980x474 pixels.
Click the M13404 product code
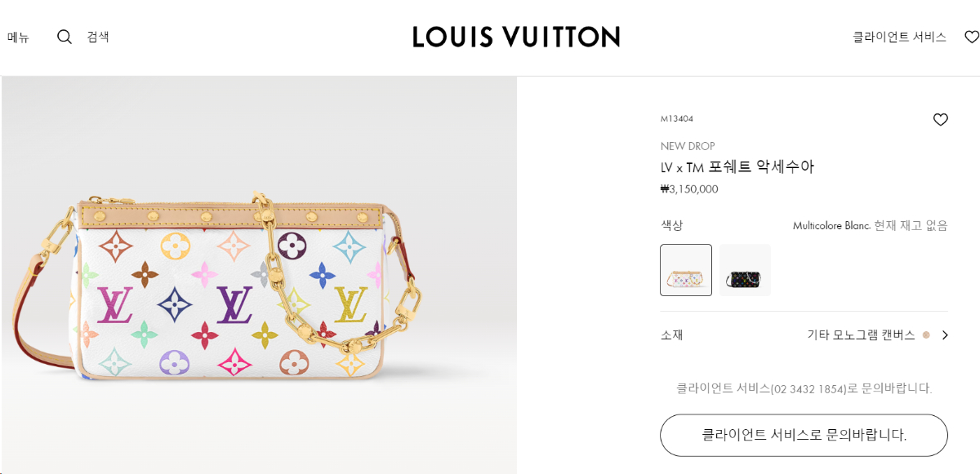tap(677, 119)
